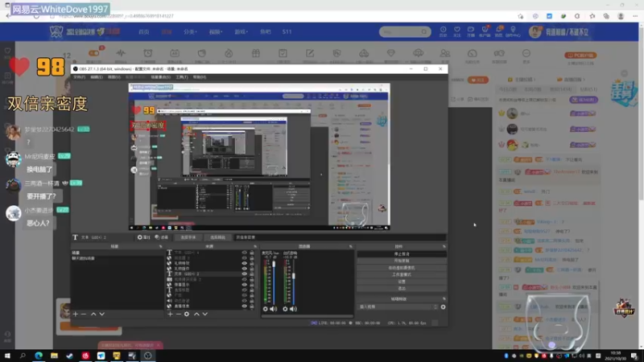The width and height of the screenshot is (644, 362).
Task: Toggle lock of source 文本 (GDI+) 2
Action: (252, 274)
